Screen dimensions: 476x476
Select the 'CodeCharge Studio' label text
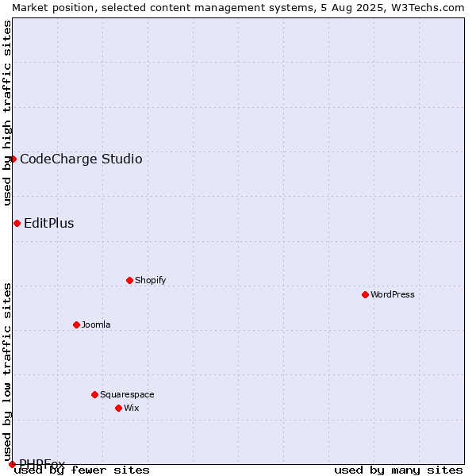81,159
